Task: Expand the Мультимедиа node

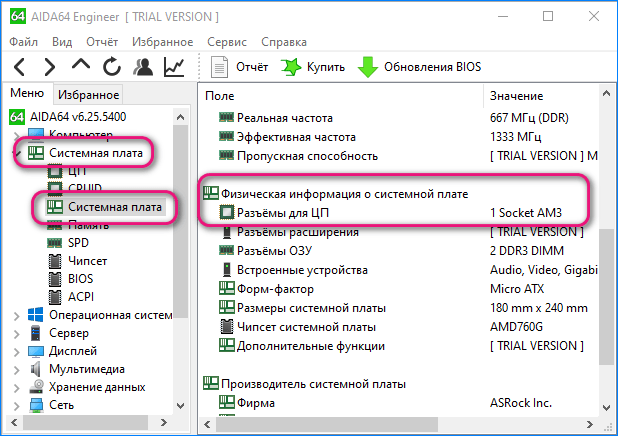Action: (x=17, y=370)
